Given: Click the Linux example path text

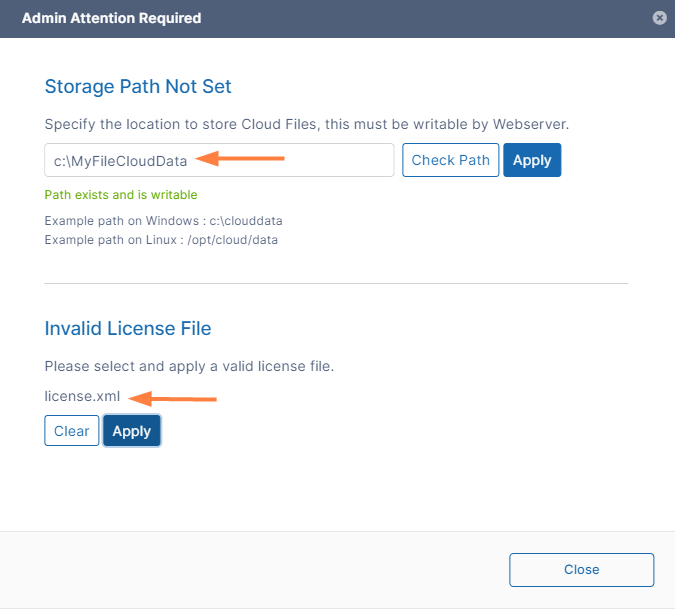Looking at the screenshot, I should pyautogui.click(x=148, y=240).
